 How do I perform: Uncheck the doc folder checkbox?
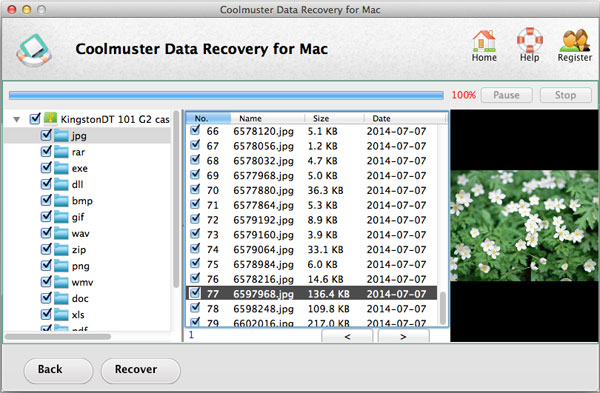pyautogui.click(x=46, y=298)
